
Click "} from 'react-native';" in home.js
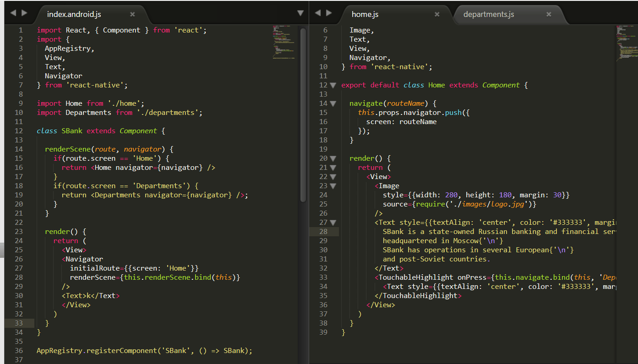point(387,67)
